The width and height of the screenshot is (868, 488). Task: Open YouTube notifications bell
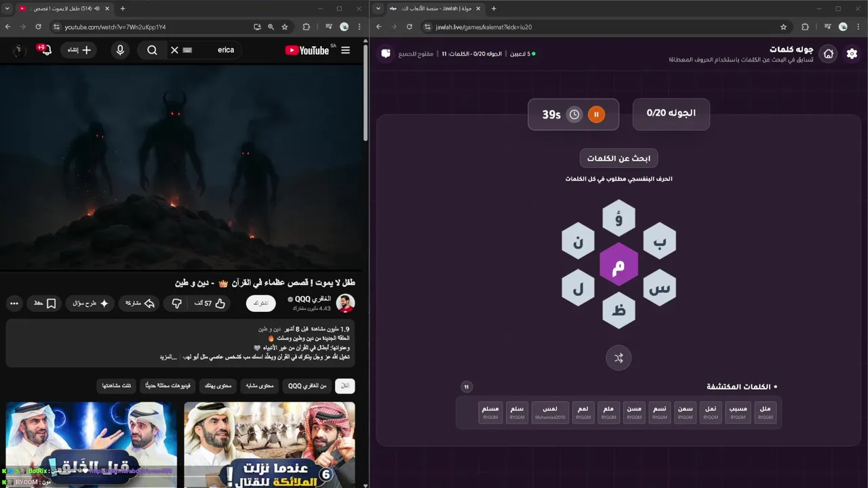click(x=45, y=50)
